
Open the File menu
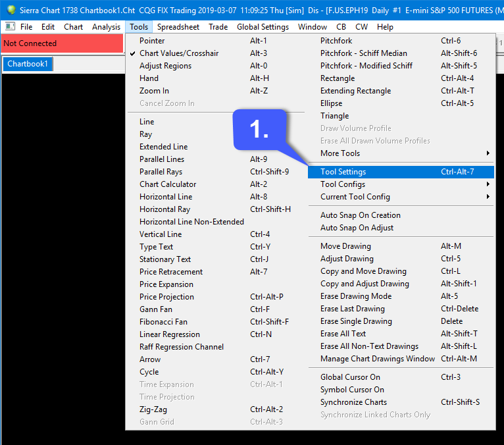26,27
